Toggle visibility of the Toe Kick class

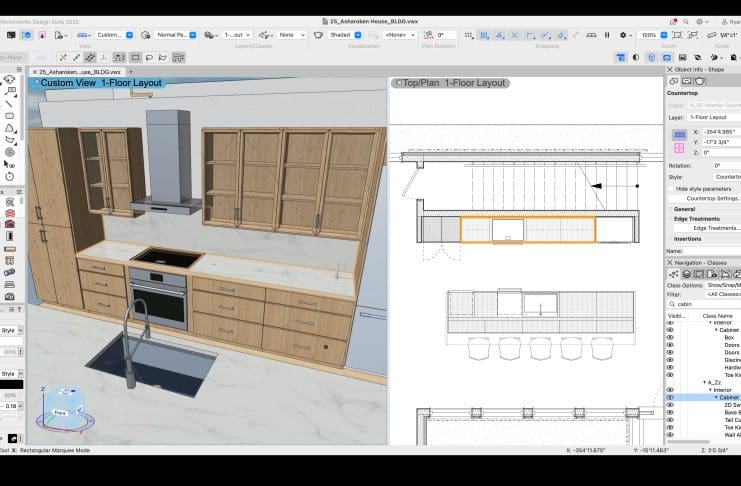[x=671, y=374]
